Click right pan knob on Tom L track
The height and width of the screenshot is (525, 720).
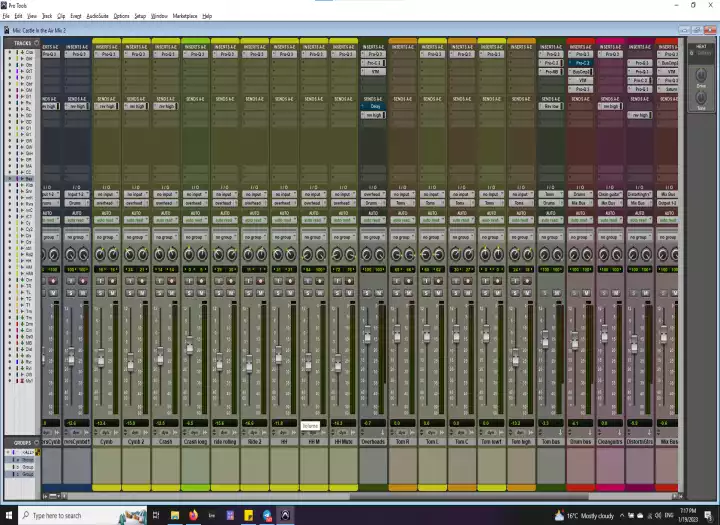tap(439, 254)
